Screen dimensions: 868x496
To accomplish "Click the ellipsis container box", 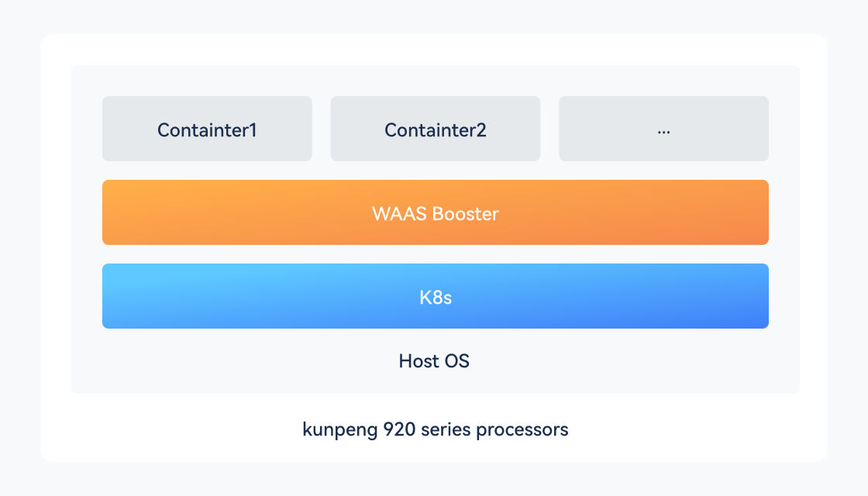I will (663, 129).
